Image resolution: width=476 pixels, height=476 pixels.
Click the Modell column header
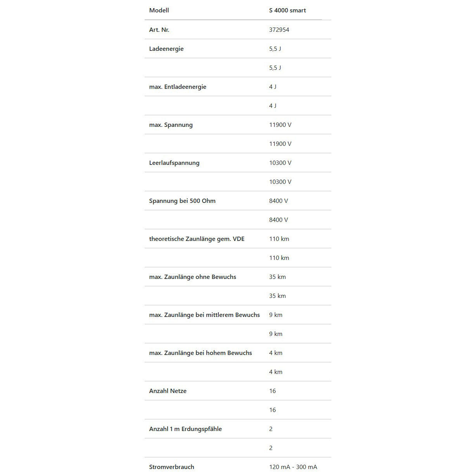159,10
